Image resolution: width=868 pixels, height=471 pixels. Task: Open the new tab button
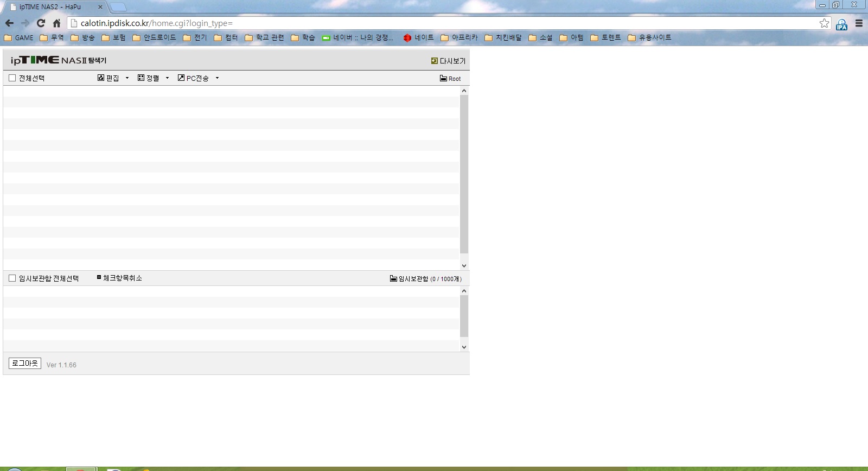118,7
